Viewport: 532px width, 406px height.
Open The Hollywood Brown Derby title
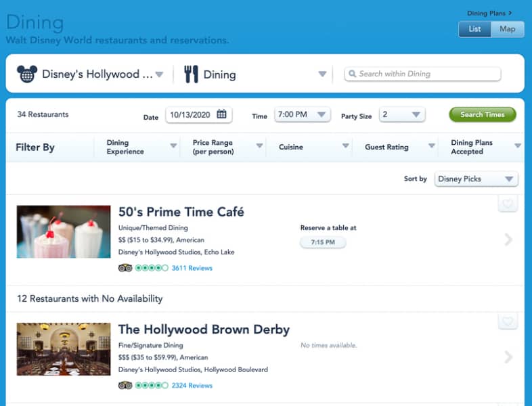point(204,330)
